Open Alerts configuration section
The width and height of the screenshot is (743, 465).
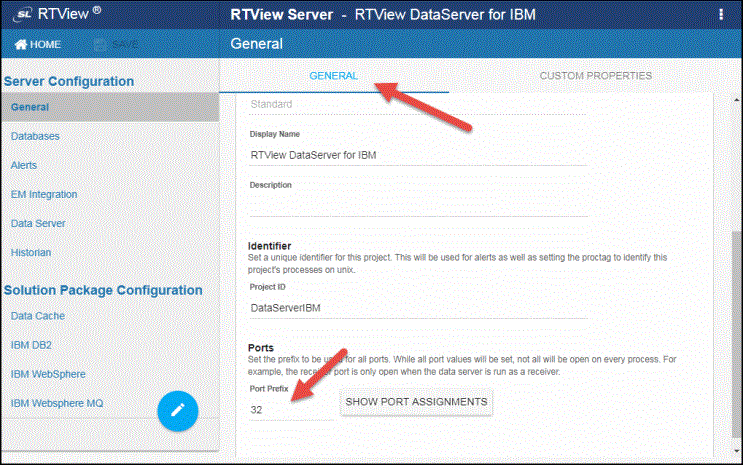click(24, 165)
